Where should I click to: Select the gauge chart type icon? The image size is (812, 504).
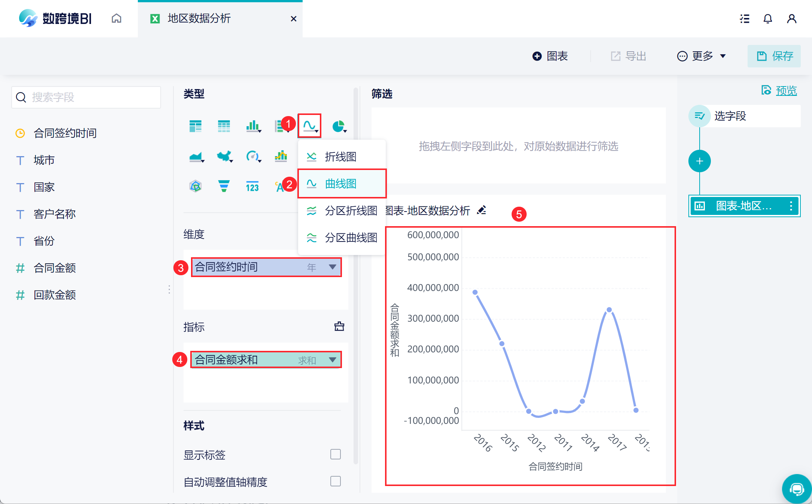coord(253,156)
